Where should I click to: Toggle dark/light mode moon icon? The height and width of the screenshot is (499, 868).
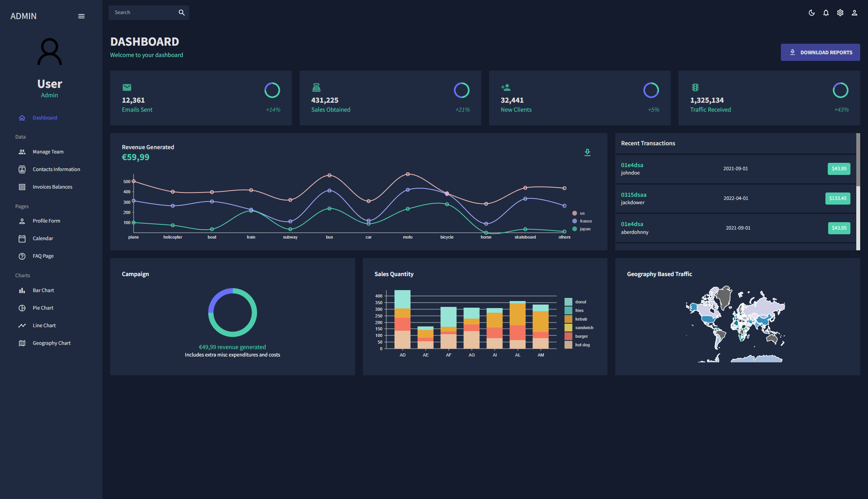pyautogui.click(x=811, y=13)
